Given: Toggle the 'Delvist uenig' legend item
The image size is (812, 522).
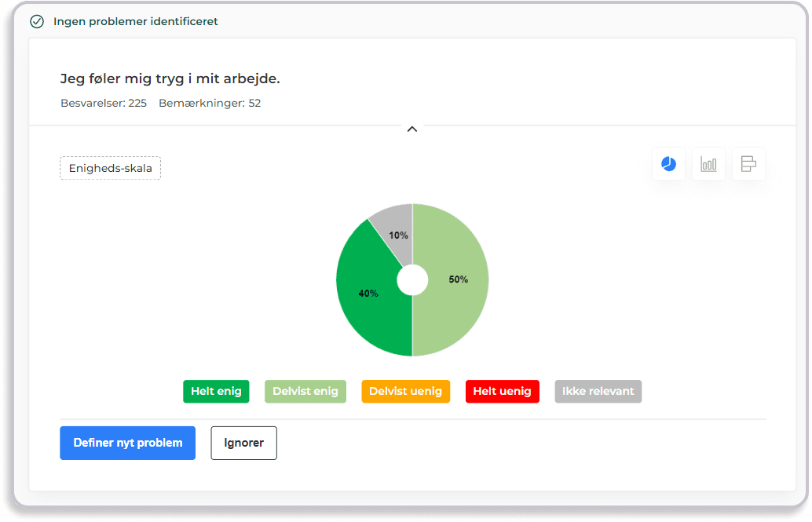Looking at the screenshot, I should (405, 391).
